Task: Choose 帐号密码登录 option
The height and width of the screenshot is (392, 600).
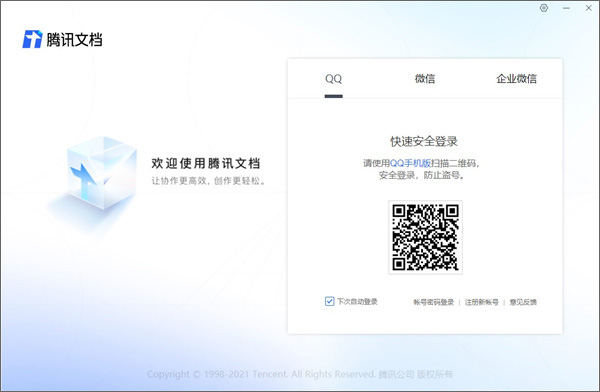Action: (x=434, y=302)
